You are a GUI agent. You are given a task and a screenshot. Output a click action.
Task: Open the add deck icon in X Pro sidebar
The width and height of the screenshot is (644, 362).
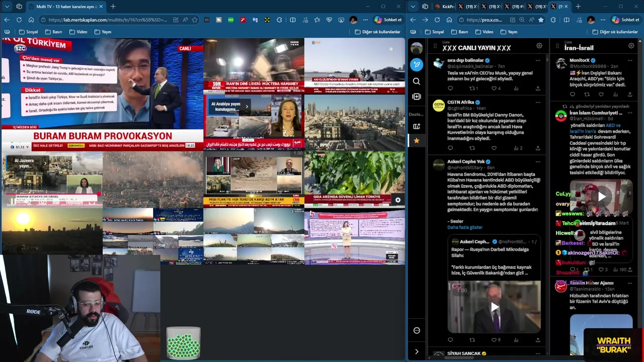417,126
